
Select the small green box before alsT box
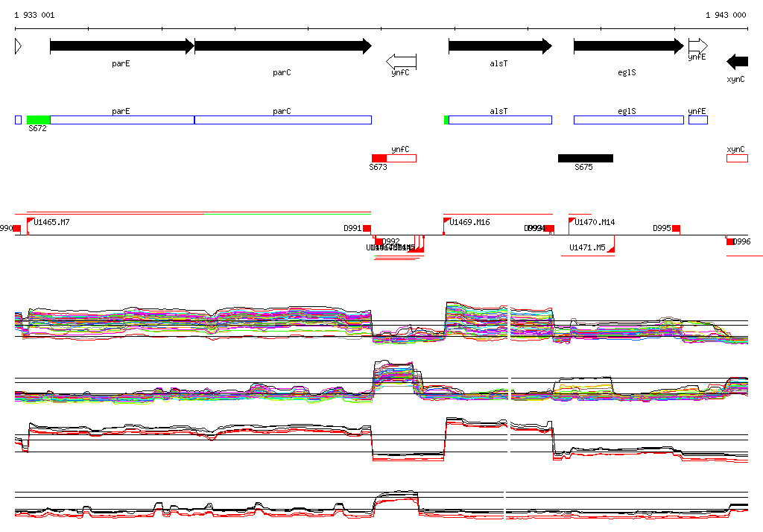click(446, 120)
